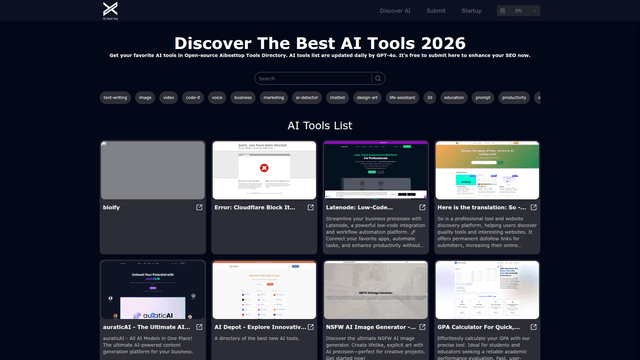Click 'A directory of the best new AI tools.'
The height and width of the screenshot is (360, 640).
coord(257,338)
